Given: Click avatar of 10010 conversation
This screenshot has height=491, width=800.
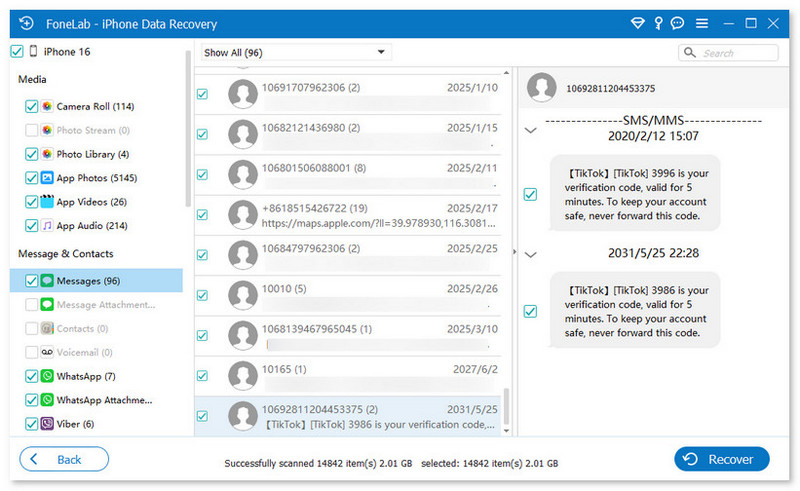Looking at the screenshot, I should click(243, 295).
